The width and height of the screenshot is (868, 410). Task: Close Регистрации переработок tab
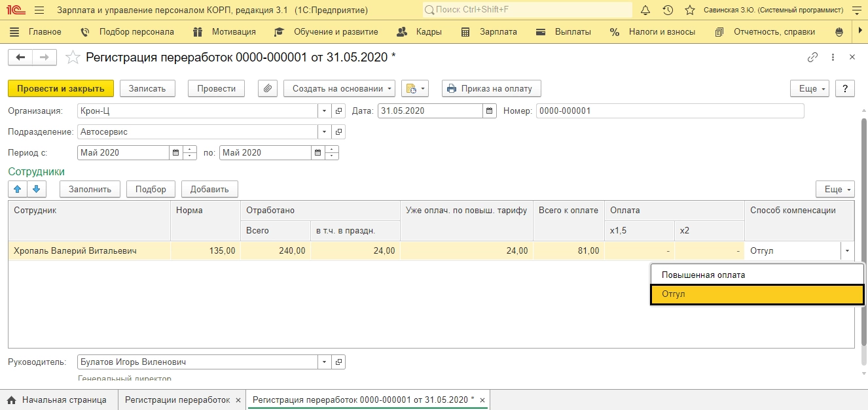238,400
